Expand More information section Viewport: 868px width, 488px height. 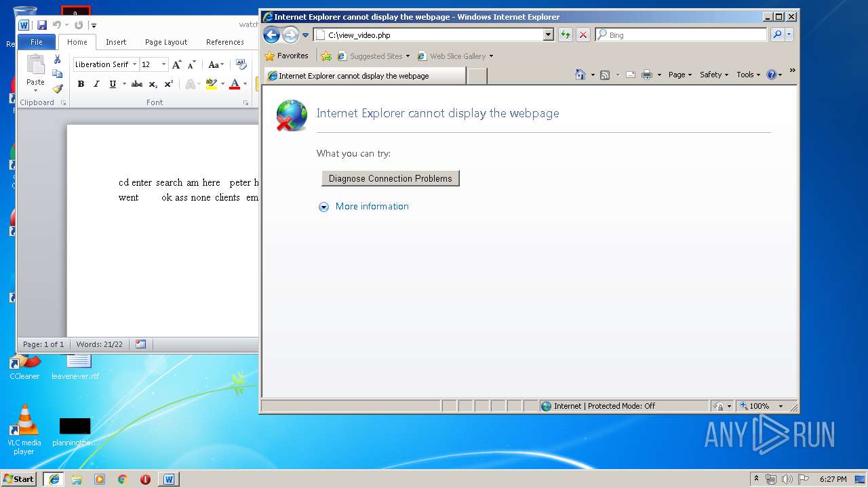click(363, 207)
